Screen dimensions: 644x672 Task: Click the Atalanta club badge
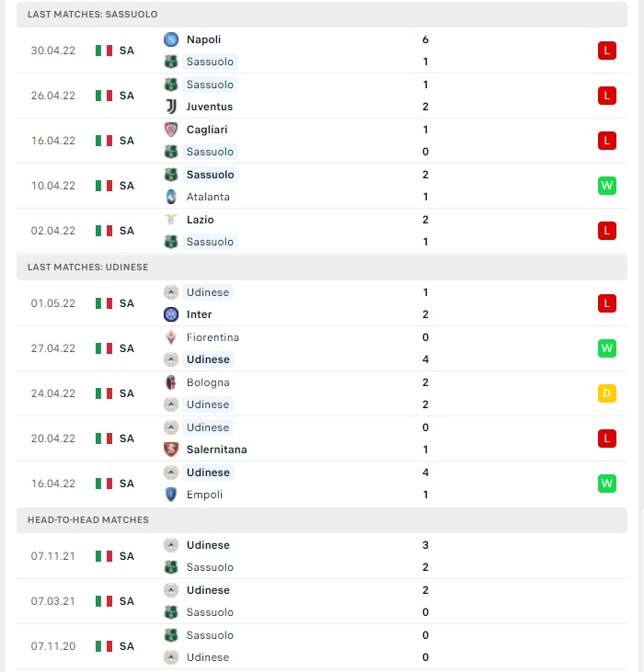point(170,197)
